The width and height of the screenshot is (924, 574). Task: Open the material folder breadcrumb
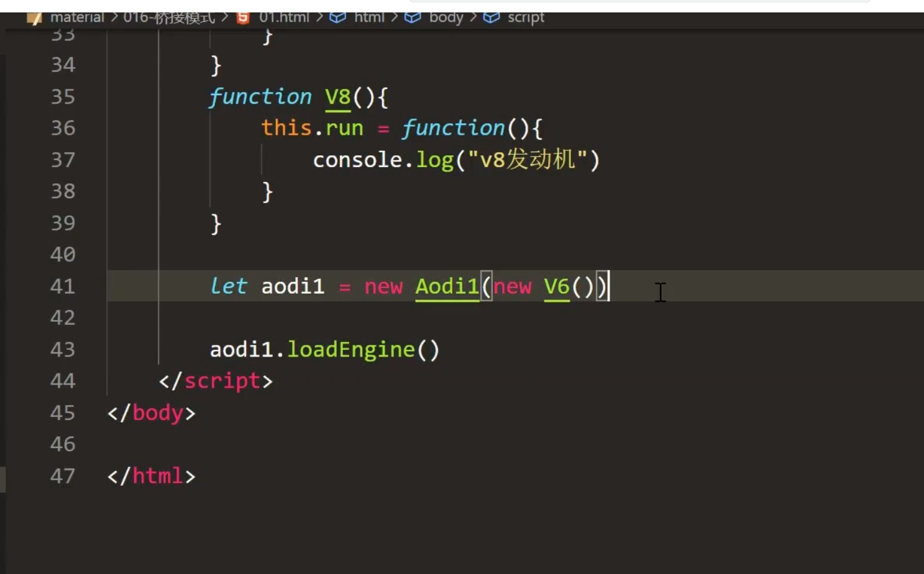pyautogui.click(x=77, y=17)
